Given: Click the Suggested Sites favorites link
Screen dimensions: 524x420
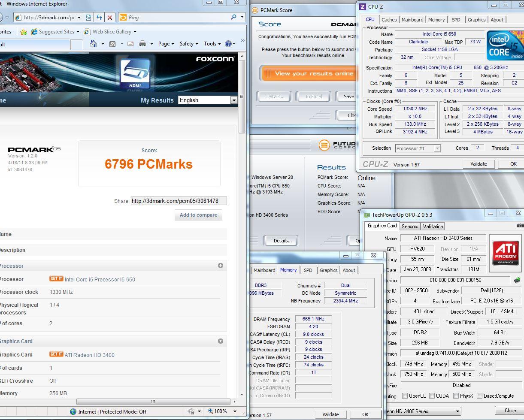Looking at the screenshot, I should (x=56, y=32).
